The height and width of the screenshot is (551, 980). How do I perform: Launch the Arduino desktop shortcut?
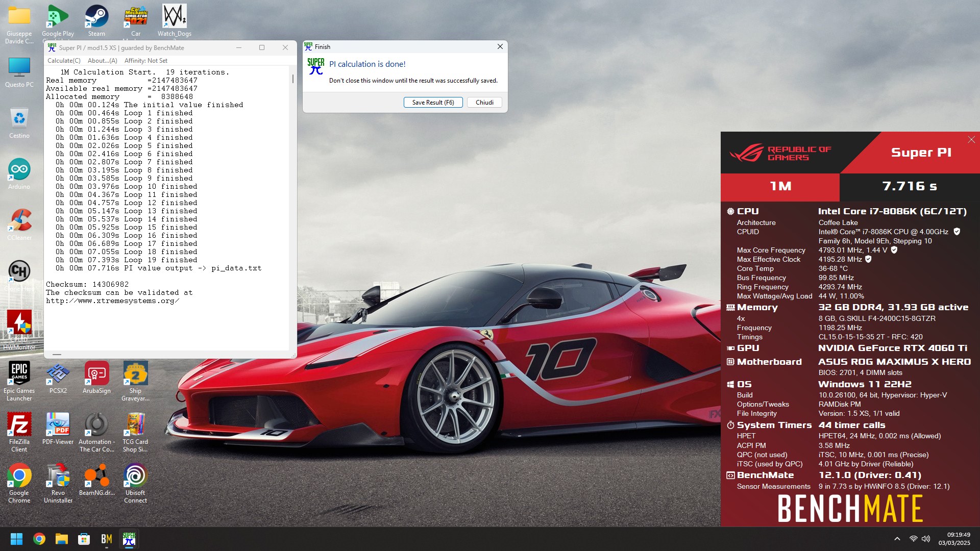(19, 174)
